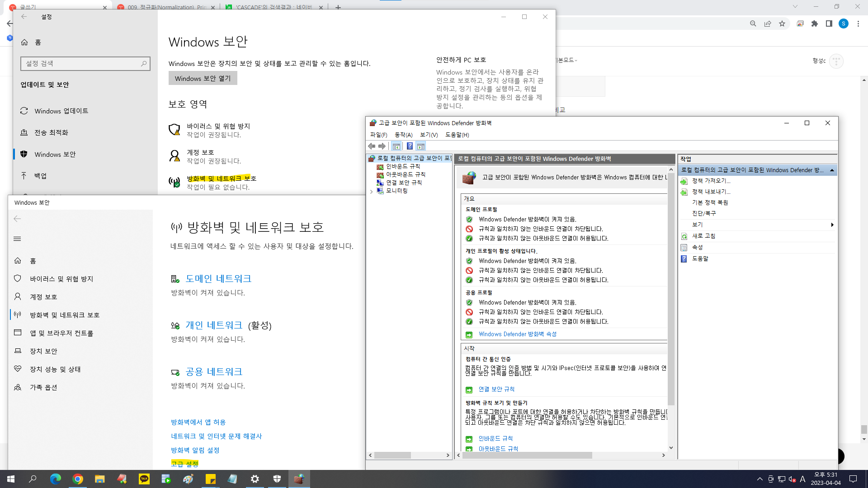Open the Chrome extensions puzzle icon
Viewport: 868px width, 488px height.
pyautogui.click(x=815, y=23)
